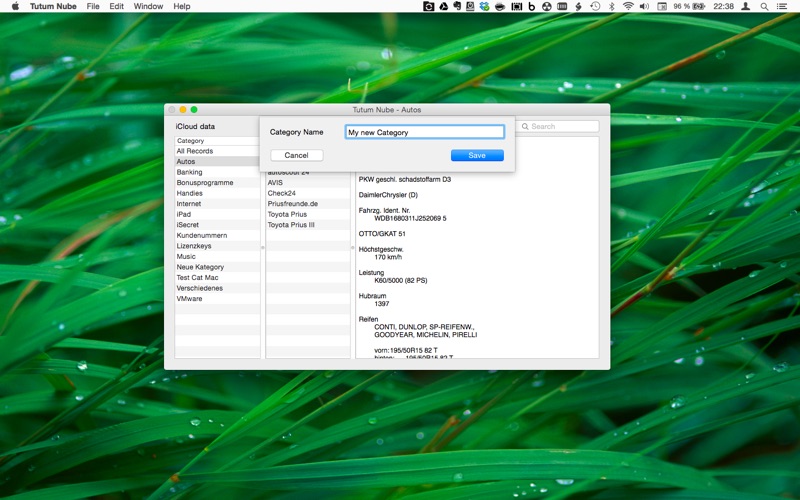The width and height of the screenshot is (800, 500).
Task: Open the Apple menu
Action: coord(15,6)
